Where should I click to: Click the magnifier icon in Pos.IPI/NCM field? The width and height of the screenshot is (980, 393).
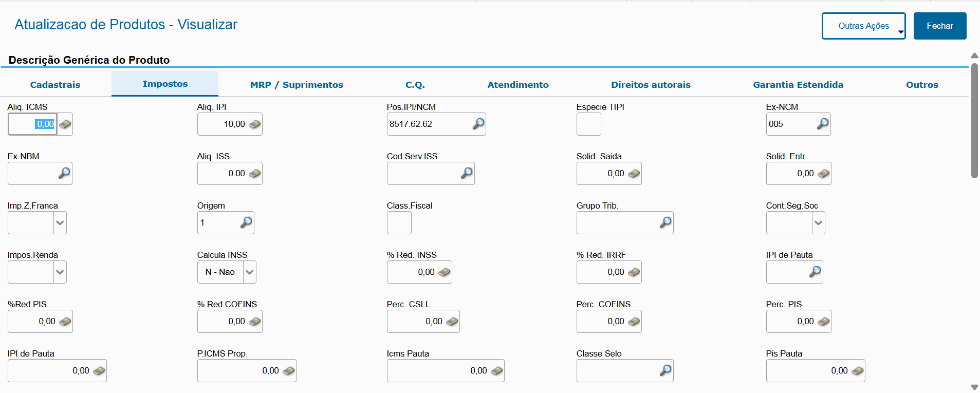click(478, 124)
